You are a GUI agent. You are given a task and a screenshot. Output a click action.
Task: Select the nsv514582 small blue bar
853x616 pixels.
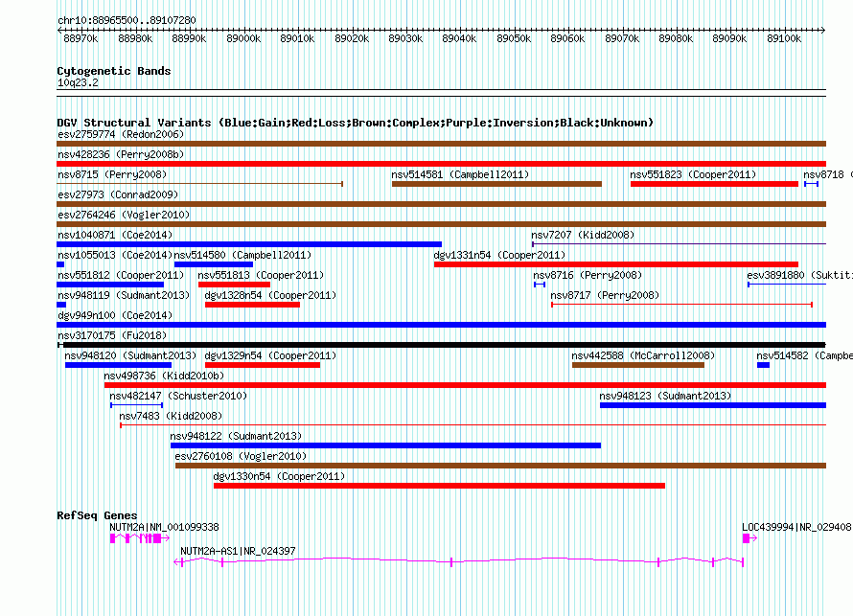(x=763, y=365)
